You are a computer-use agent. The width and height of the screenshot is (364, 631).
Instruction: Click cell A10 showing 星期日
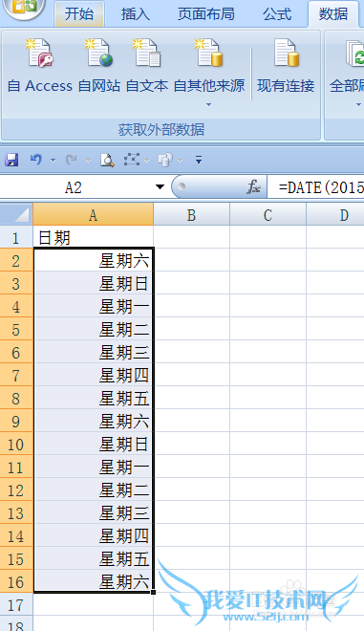point(93,445)
